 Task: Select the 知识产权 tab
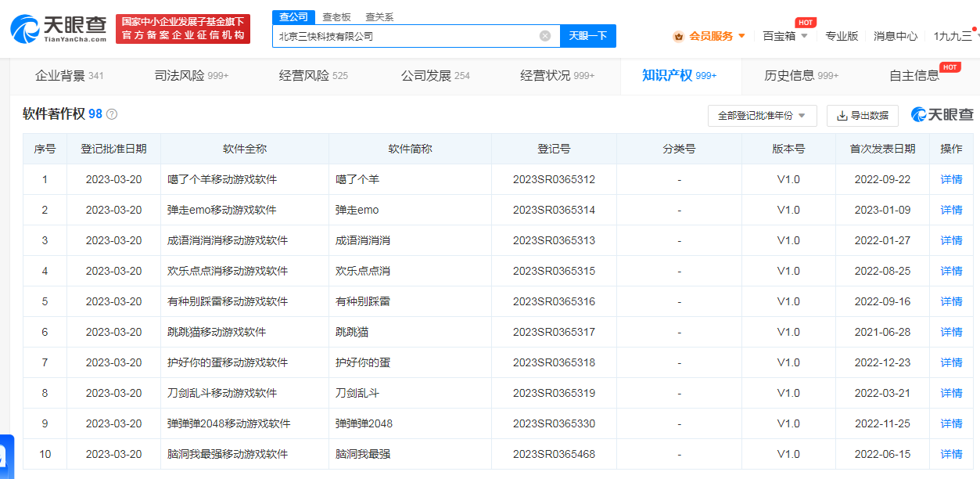(680, 76)
